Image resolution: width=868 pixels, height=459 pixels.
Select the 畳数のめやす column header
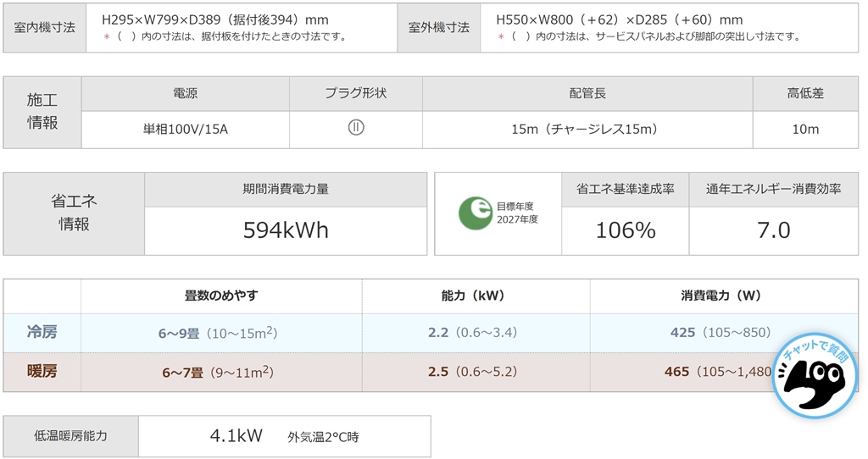coord(221,296)
